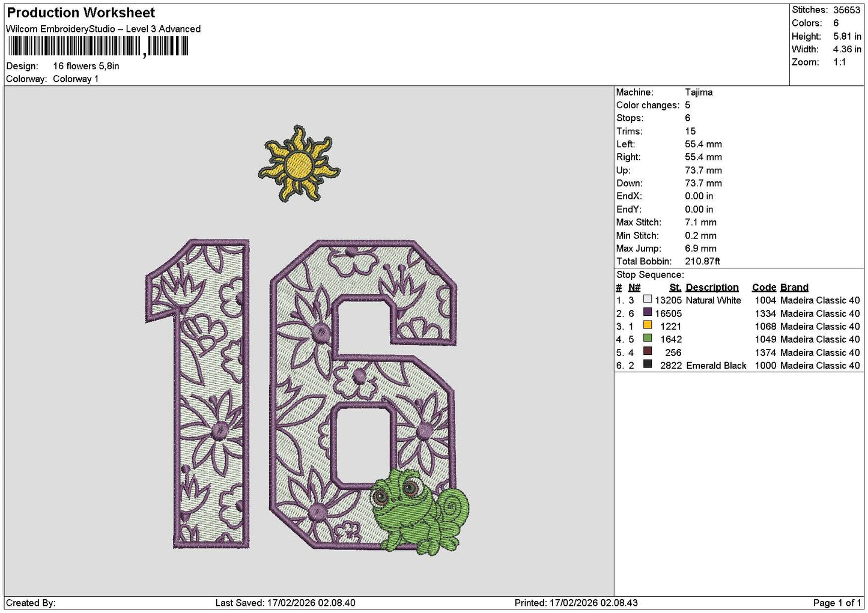868x613 pixels.
Task: Select stitch count 256 in stop 5
Action: (x=673, y=352)
